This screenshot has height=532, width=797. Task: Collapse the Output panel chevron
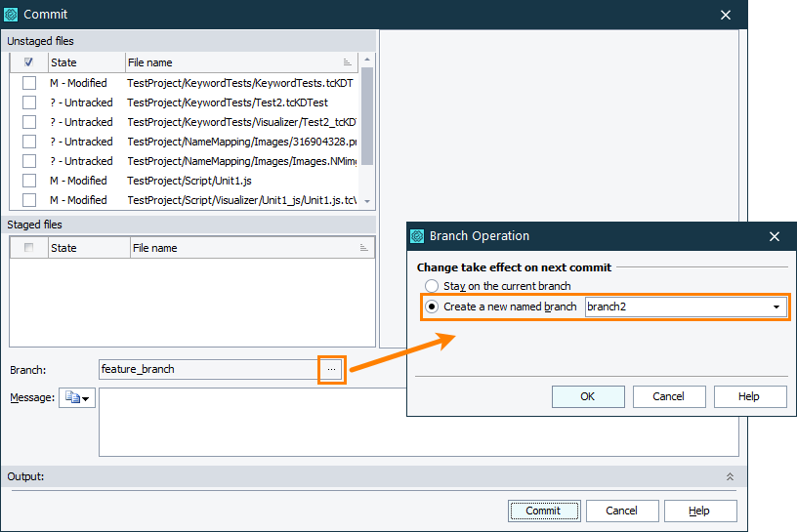point(730,476)
